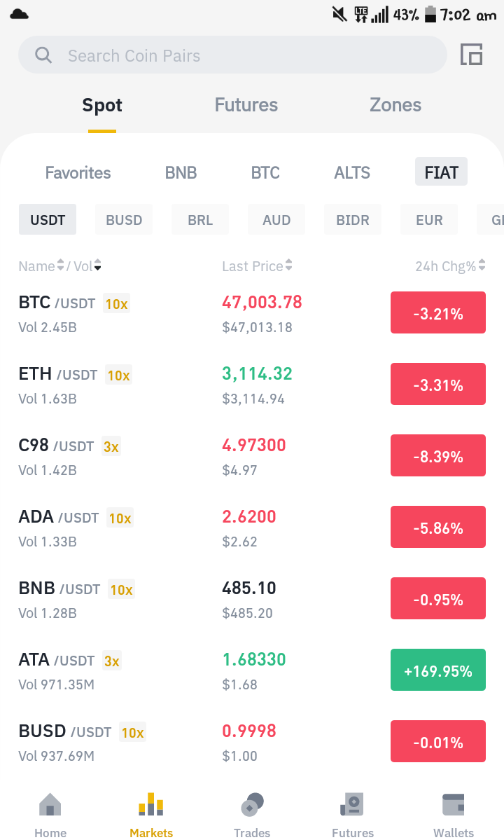Tap the magnifier search icon

43,55
